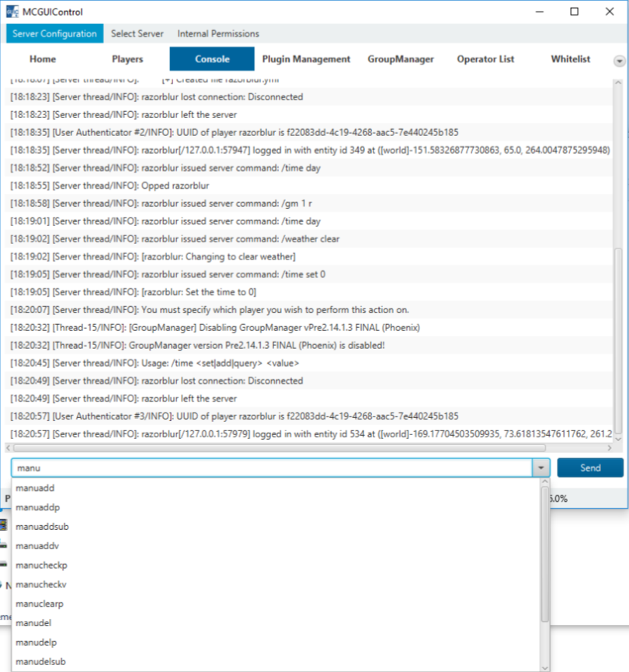
Task: Switch to the Server Configuration tab
Action: click(x=54, y=33)
